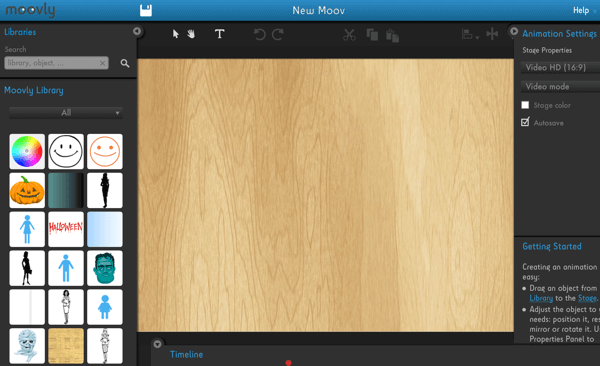Image resolution: width=600 pixels, height=366 pixels.
Task: Select the outlined woman sketch thumbnail
Action: pos(105,346)
